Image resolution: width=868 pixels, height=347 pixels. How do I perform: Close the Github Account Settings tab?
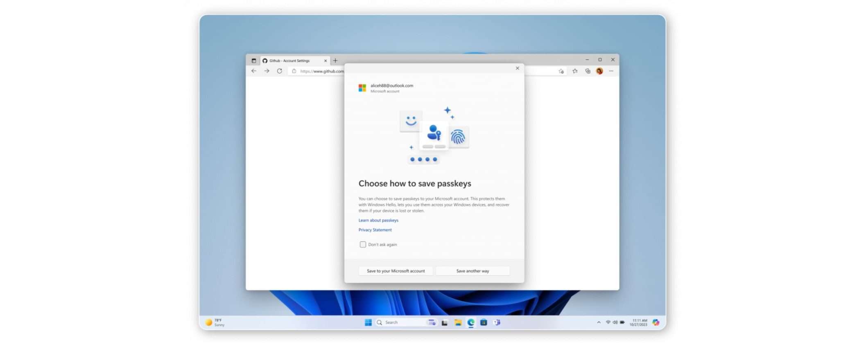[325, 61]
